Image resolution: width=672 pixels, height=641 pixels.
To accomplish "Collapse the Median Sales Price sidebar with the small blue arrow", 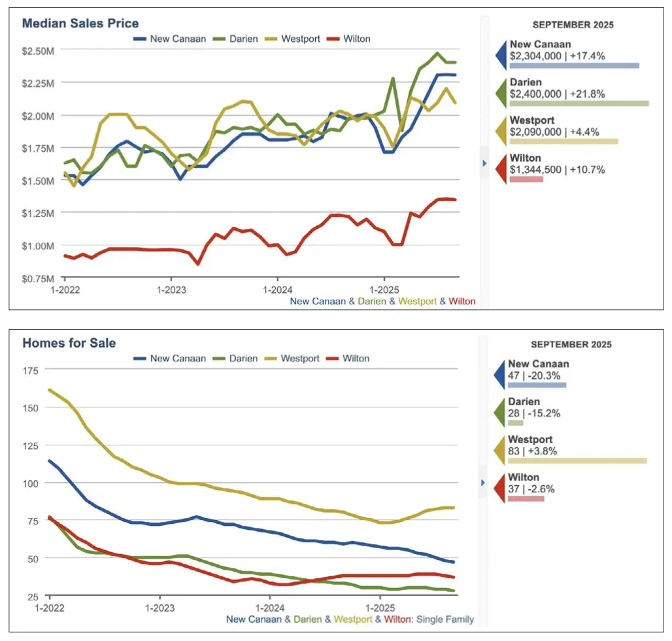I will point(485,163).
